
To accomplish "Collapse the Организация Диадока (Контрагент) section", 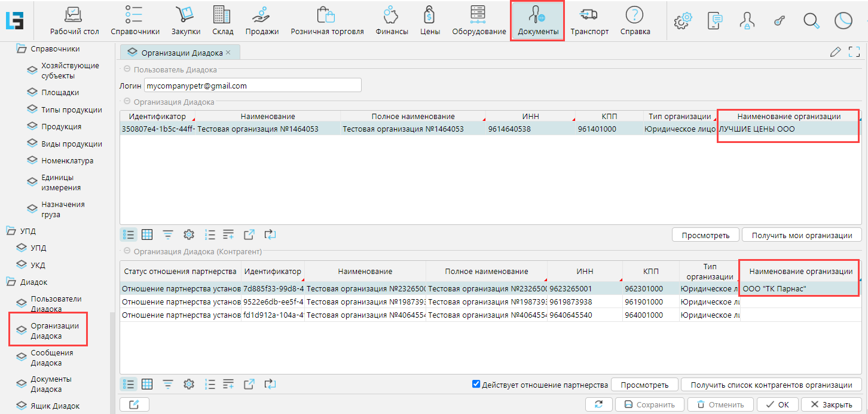I will (x=127, y=251).
